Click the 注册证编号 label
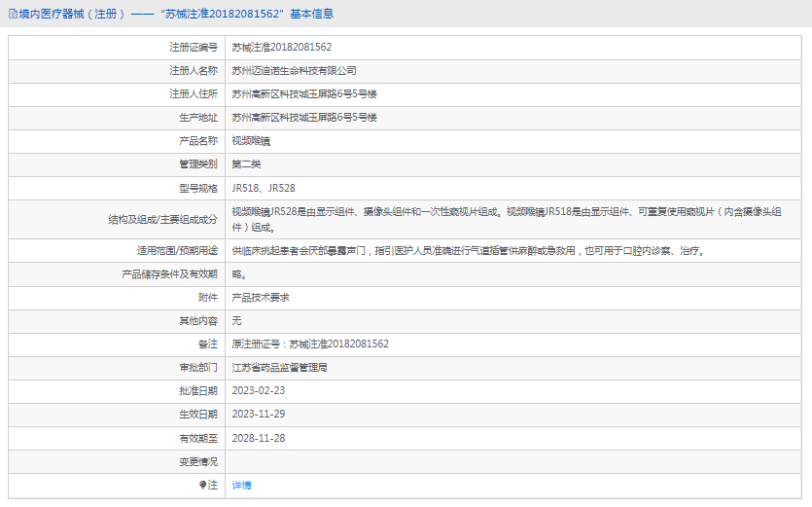 point(194,47)
